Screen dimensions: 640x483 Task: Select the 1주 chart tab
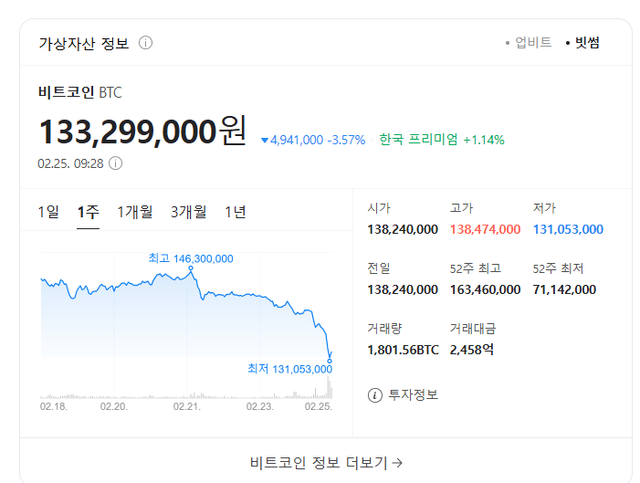(x=88, y=212)
